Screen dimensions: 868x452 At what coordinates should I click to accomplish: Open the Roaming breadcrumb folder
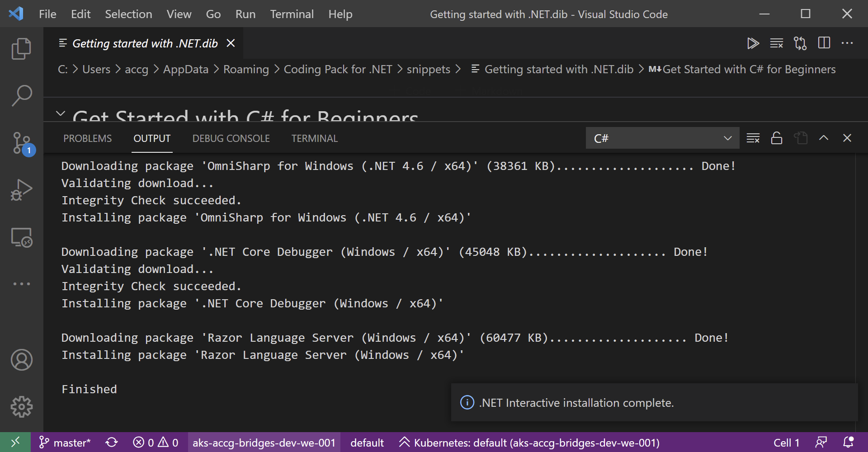246,69
